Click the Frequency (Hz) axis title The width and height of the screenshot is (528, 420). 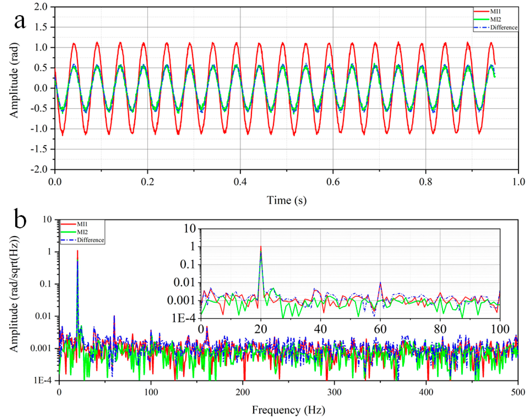(x=289, y=410)
